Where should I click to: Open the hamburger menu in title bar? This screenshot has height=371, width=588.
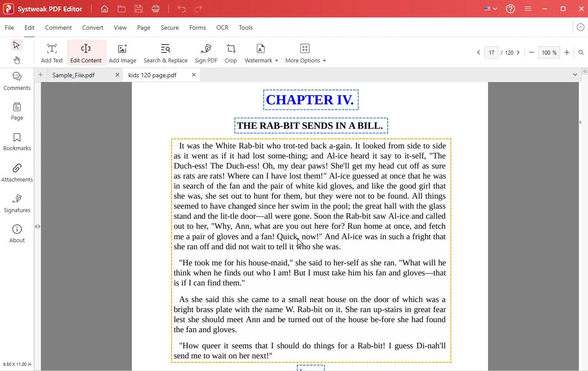[528, 9]
